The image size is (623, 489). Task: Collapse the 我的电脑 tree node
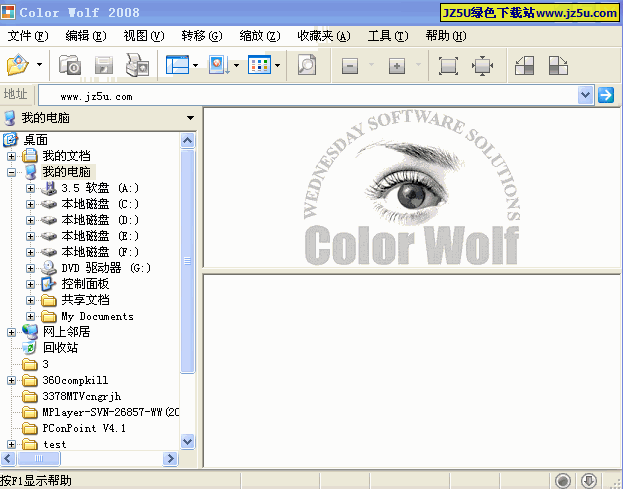pyautogui.click(x=12, y=172)
